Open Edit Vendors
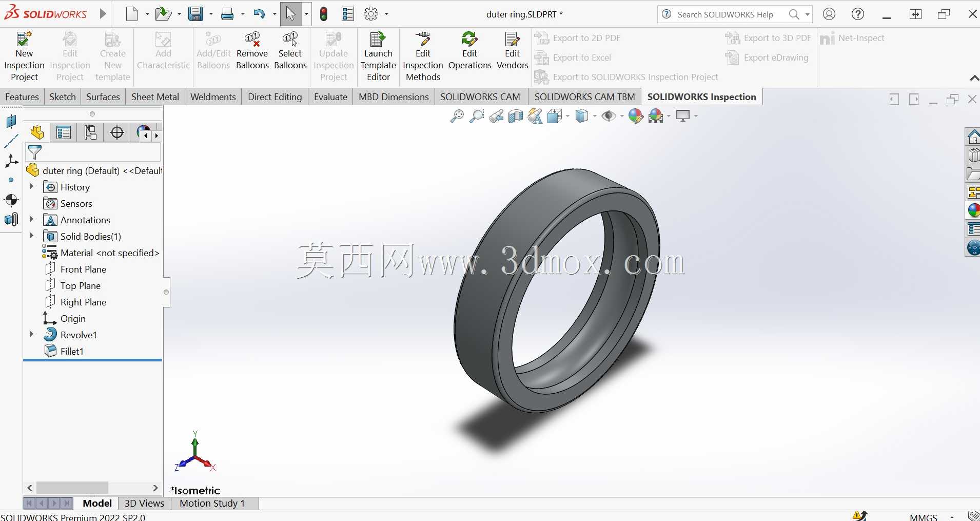 point(512,51)
